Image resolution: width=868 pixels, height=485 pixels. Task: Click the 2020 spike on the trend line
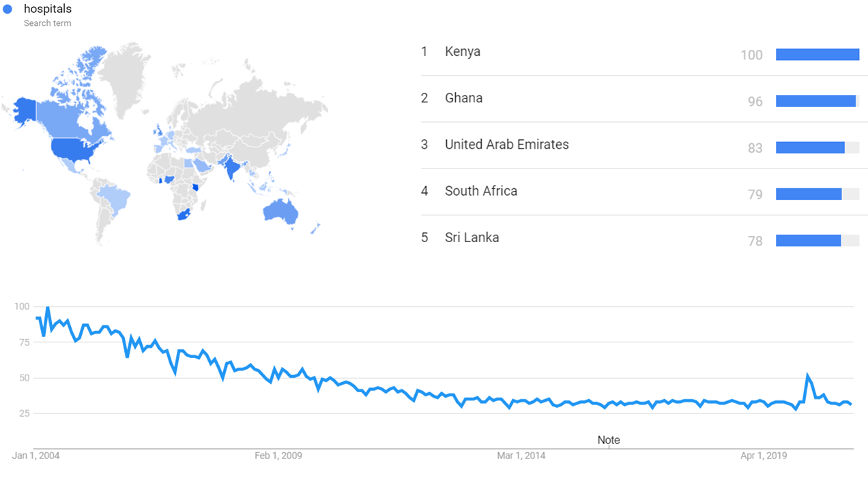click(808, 376)
